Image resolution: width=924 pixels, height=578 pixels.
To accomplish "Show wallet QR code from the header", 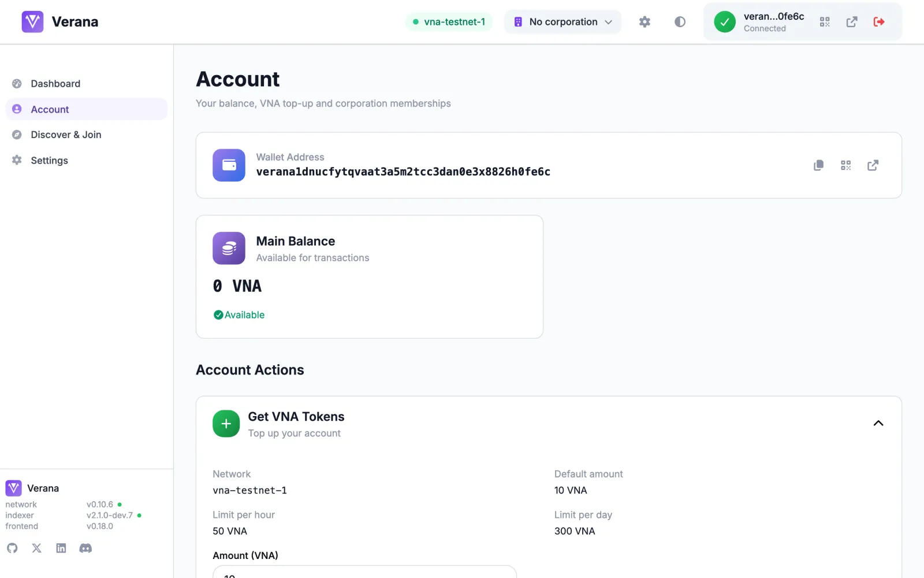I will point(825,22).
